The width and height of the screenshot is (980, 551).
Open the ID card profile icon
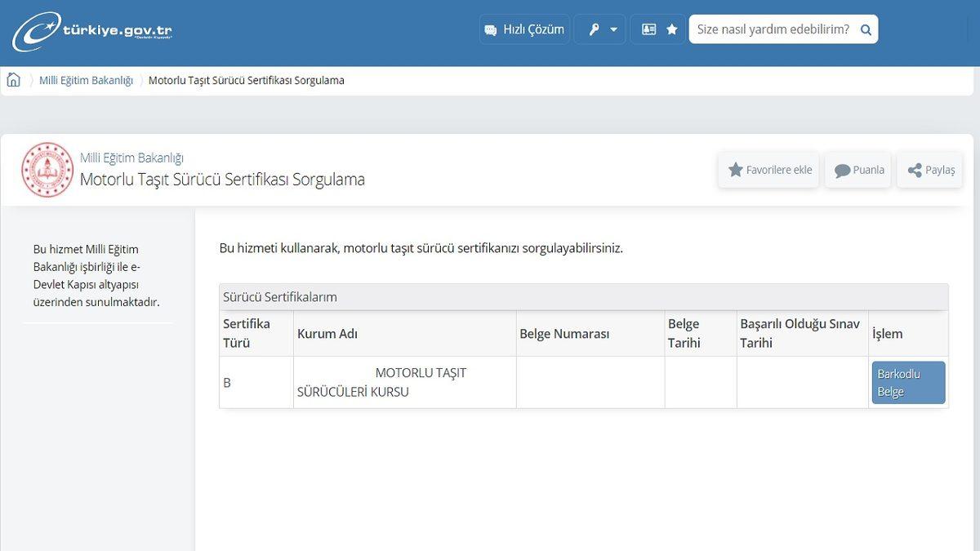click(x=648, y=29)
